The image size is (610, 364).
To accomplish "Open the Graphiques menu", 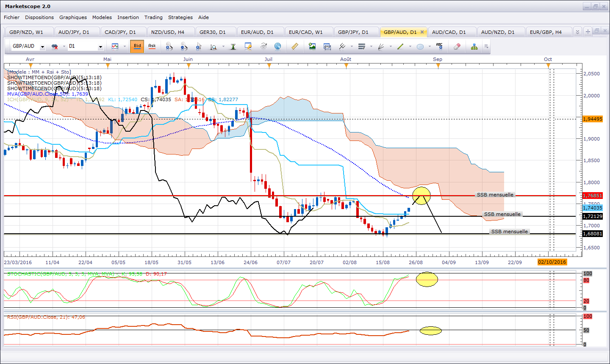I will (x=73, y=17).
